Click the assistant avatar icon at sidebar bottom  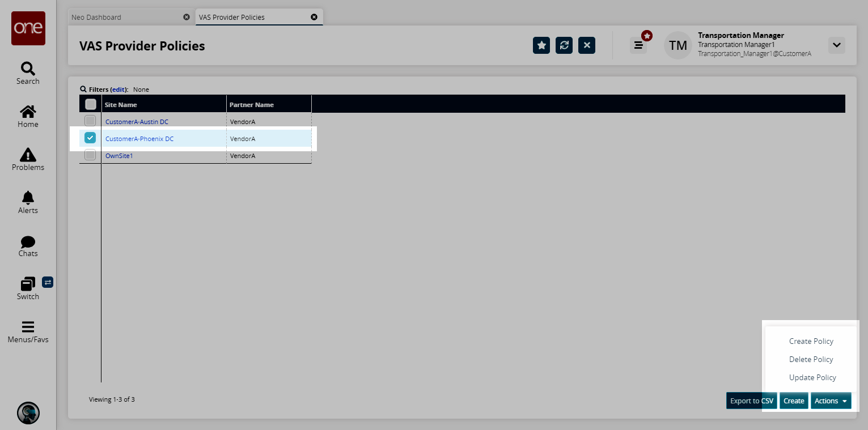tap(28, 413)
